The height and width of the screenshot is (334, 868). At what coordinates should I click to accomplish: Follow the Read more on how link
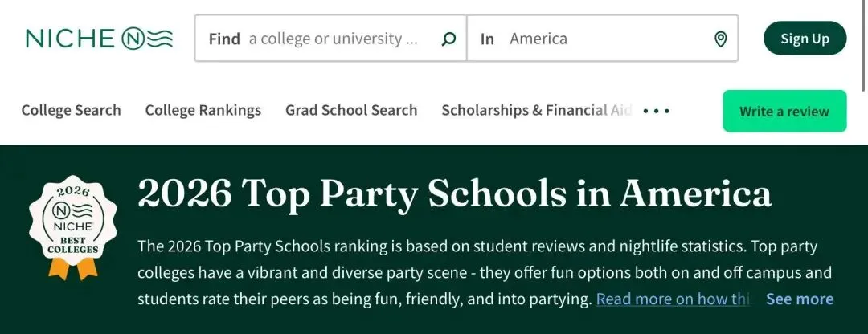tap(673, 299)
